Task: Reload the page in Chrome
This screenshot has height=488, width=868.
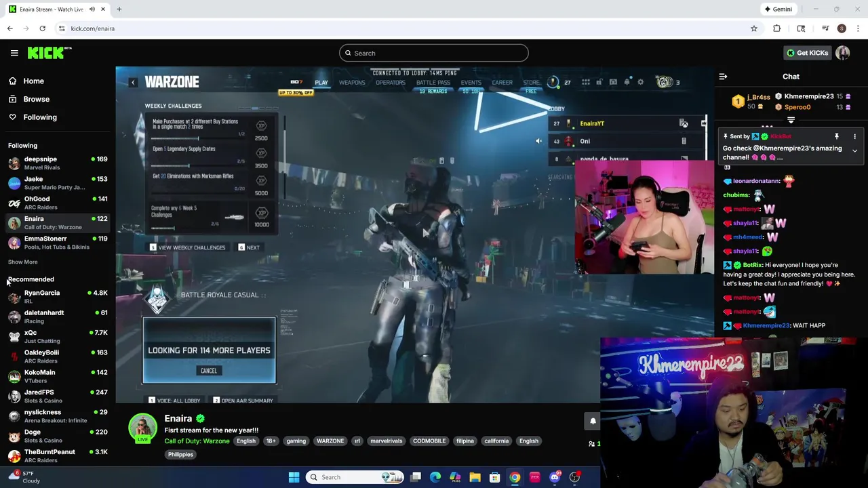Action: coord(42,28)
